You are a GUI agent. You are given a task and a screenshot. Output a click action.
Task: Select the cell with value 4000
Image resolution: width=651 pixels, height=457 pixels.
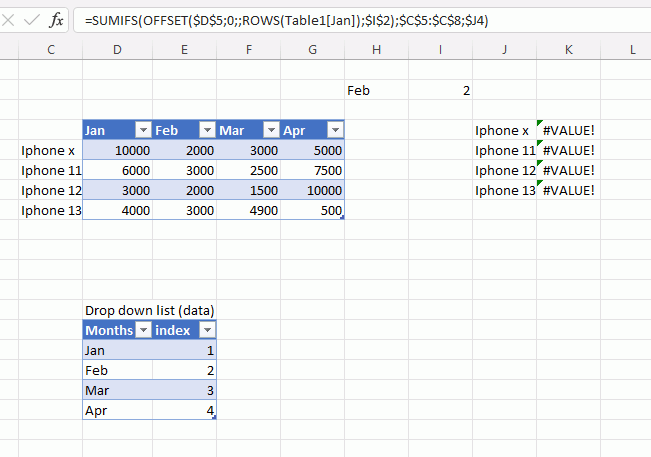click(117, 210)
